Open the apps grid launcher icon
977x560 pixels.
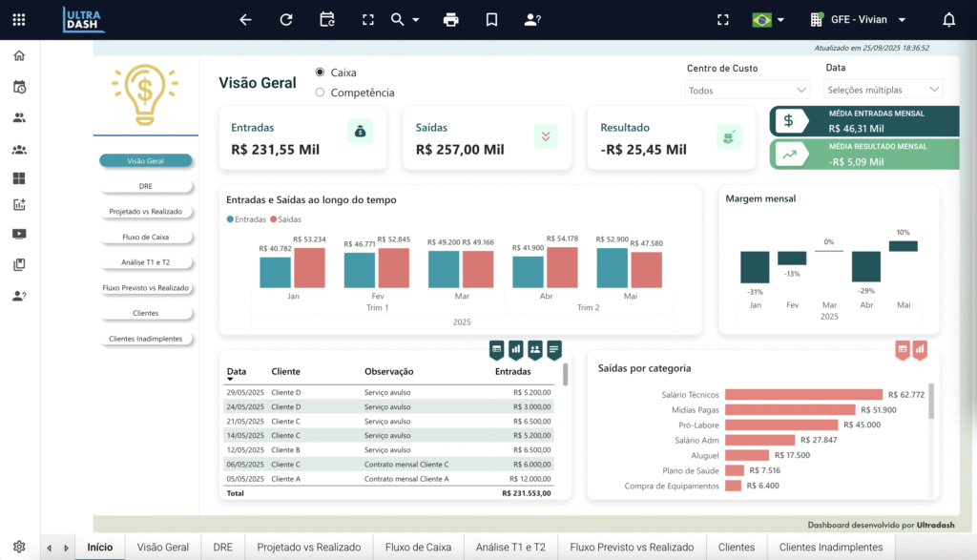19,20
